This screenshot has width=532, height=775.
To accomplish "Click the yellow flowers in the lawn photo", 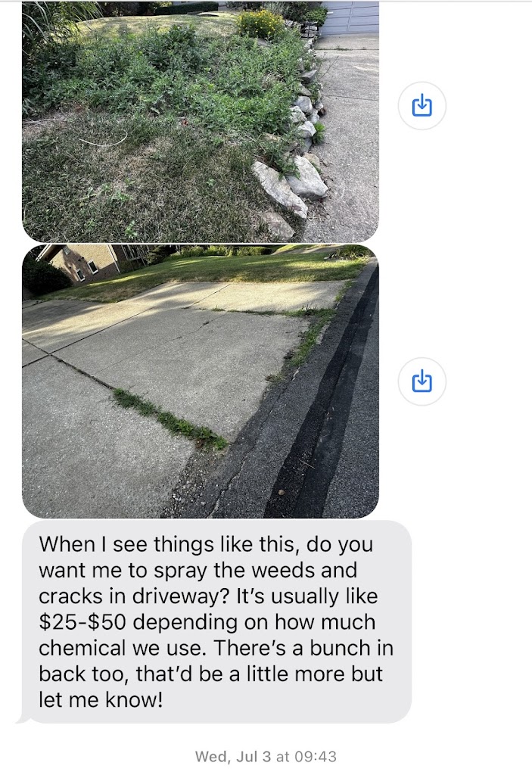I will [260, 25].
